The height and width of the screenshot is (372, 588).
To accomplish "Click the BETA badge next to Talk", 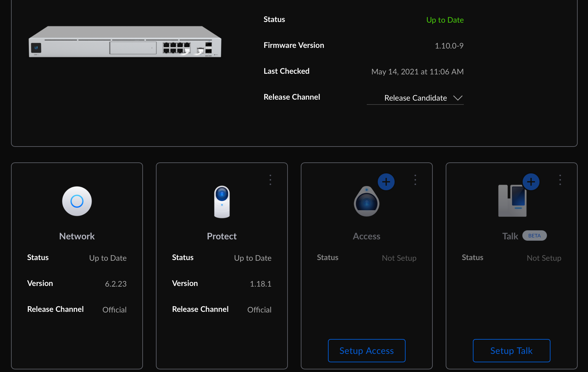I will (534, 236).
